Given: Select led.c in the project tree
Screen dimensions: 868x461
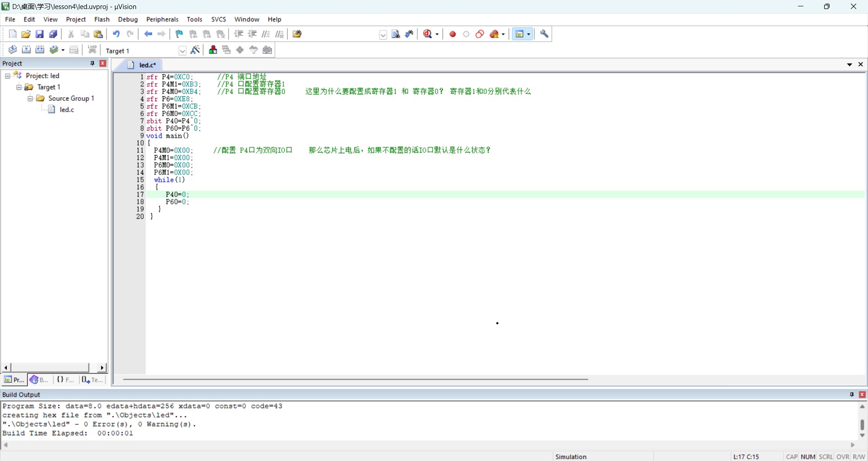Looking at the screenshot, I should [x=67, y=109].
